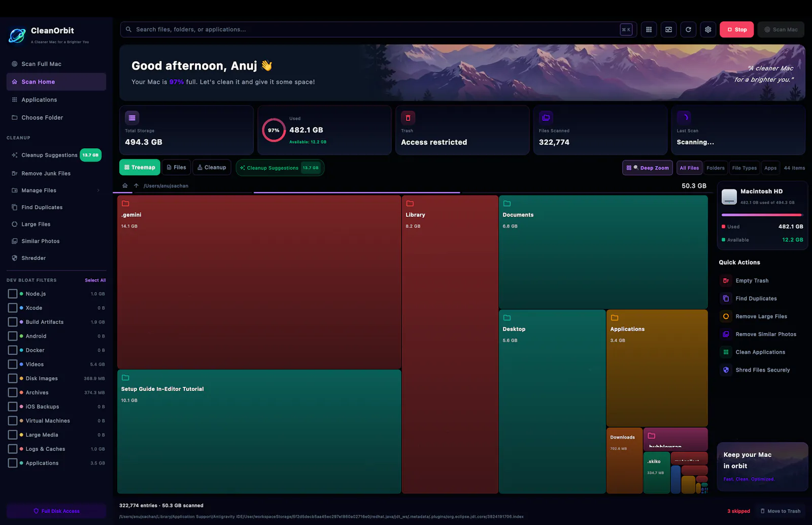Click the 3 skipped status text
812x525 pixels.
738,511
